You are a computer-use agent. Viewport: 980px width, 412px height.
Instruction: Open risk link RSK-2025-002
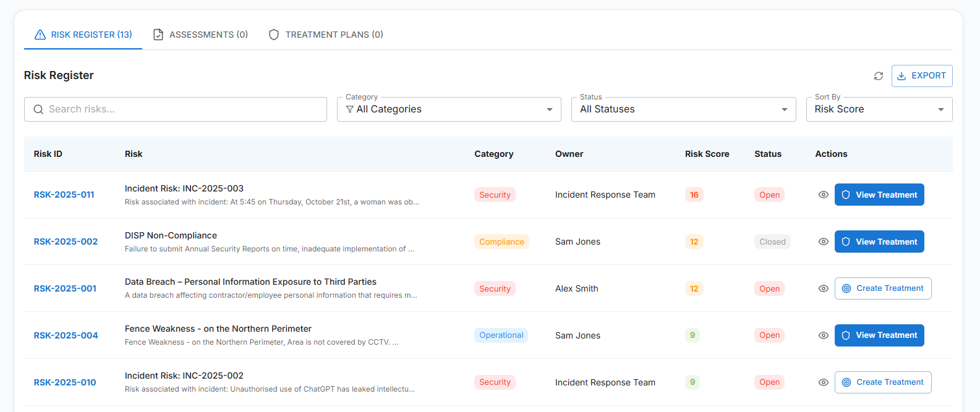[x=66, y=242]
